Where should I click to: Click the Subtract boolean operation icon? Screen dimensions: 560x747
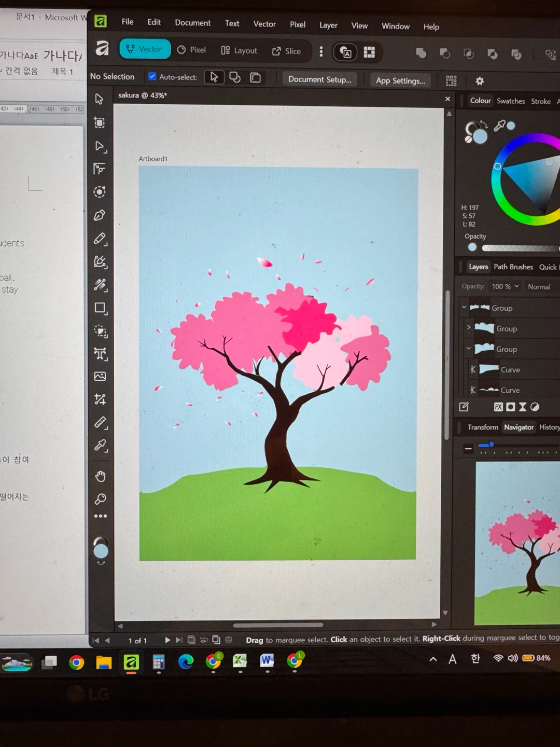(445, 53)
